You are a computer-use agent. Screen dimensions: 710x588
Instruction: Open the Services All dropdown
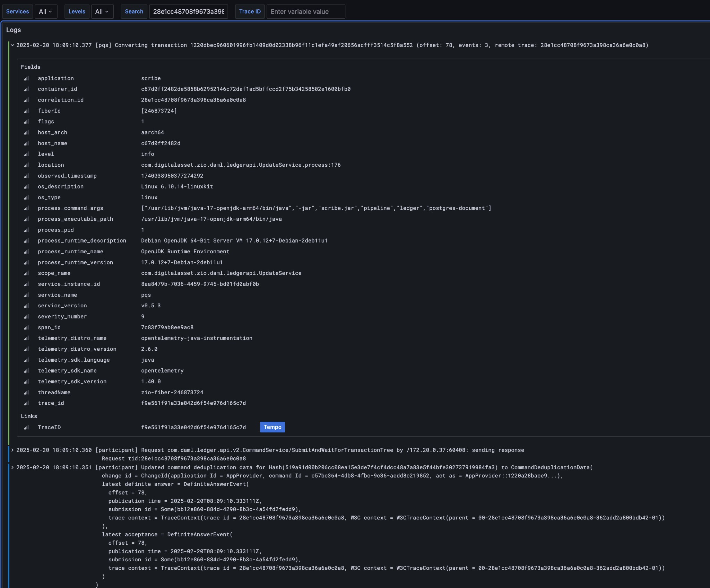click(x=46, y=11)
